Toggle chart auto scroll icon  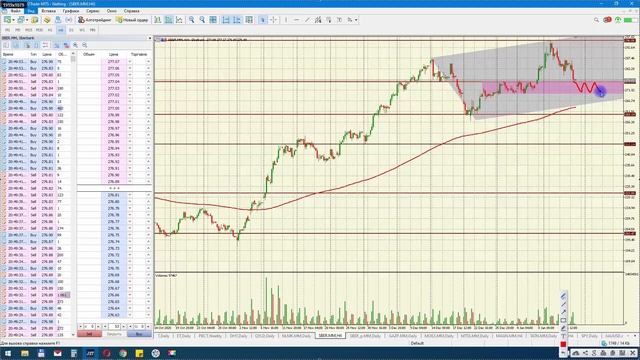pyautogui.click(x=226, y=20)
